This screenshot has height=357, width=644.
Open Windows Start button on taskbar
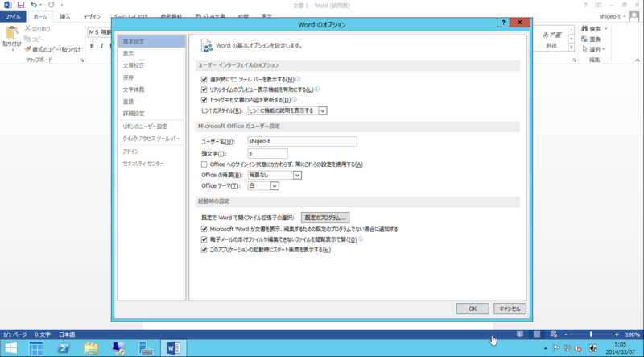11,348
